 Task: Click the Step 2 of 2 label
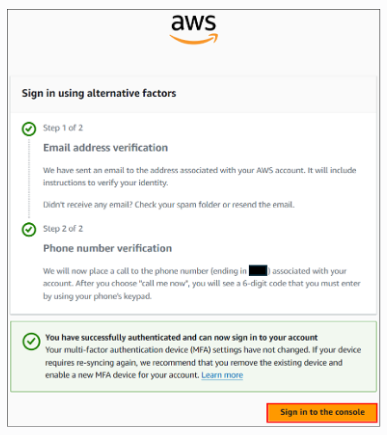point(63,229)
